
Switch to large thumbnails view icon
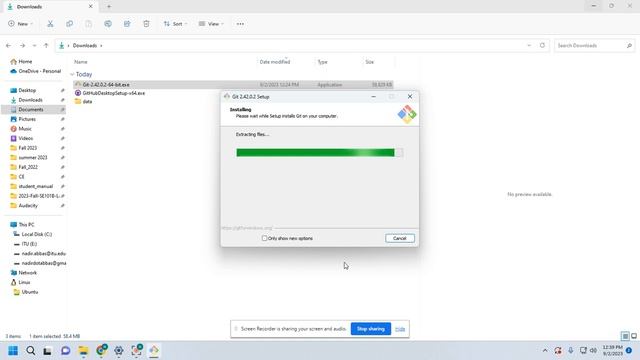click(634, 336)
